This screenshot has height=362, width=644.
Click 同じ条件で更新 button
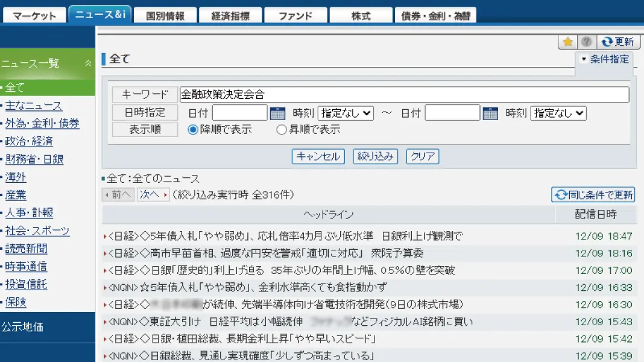tap(593, 195)
